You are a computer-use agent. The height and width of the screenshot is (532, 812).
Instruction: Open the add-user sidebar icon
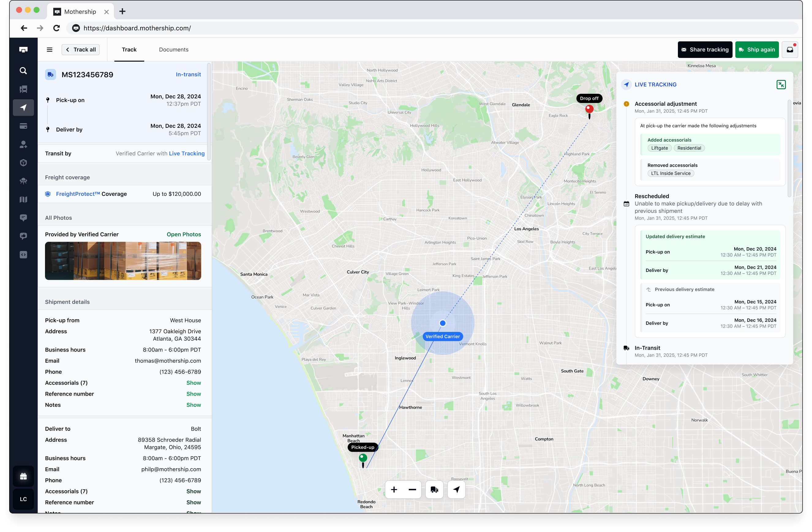(23, 144)
